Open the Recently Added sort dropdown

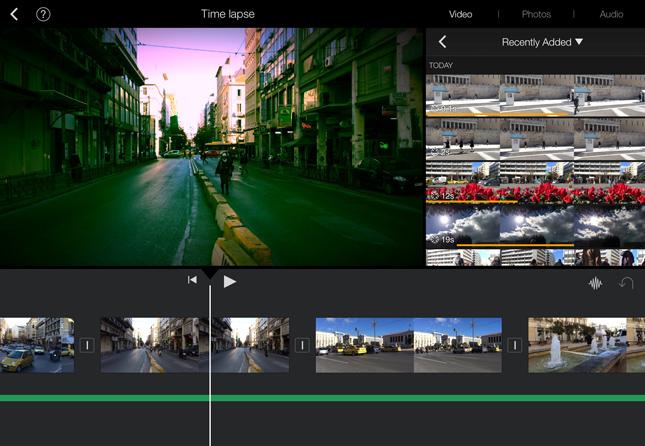pyautogui.click(x=542, y=42)
